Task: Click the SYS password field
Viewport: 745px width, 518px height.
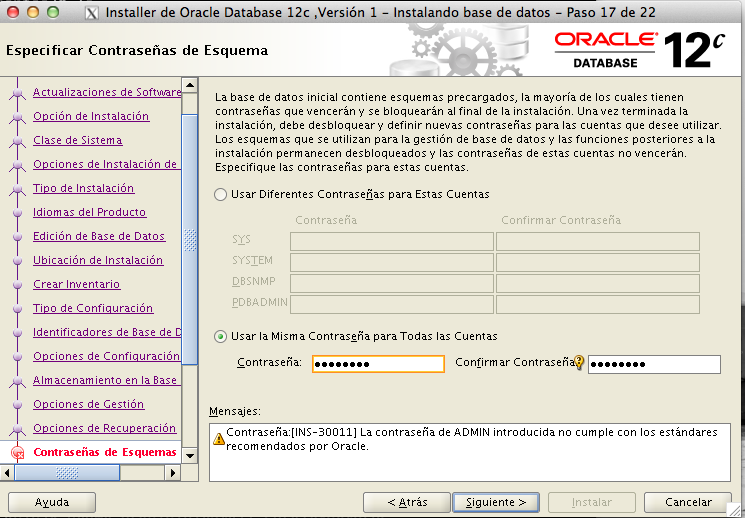Action: (392, 241)
